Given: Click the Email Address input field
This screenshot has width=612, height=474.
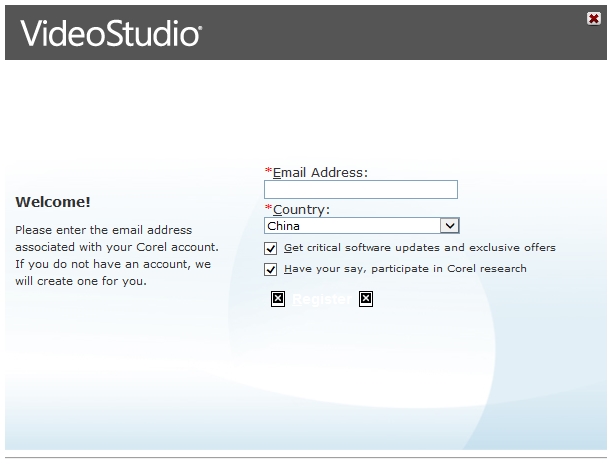Looking at the screenshot, I should (361, 189).
